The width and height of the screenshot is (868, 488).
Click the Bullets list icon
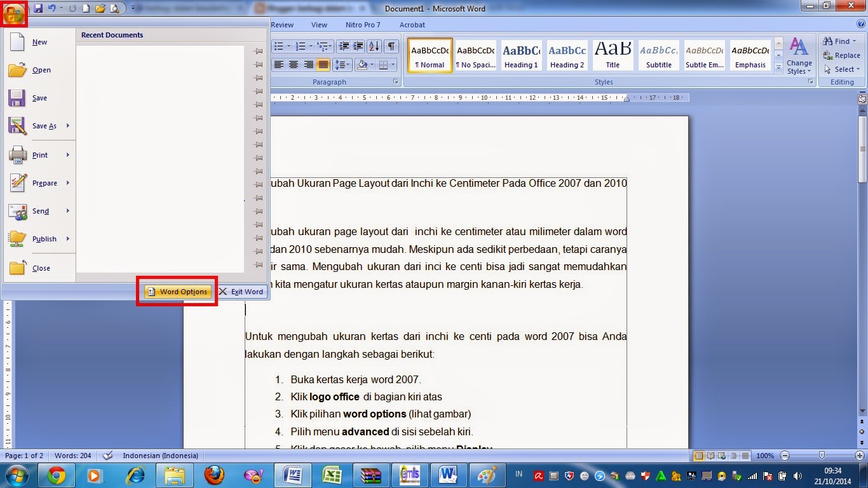tap(278, 46)
